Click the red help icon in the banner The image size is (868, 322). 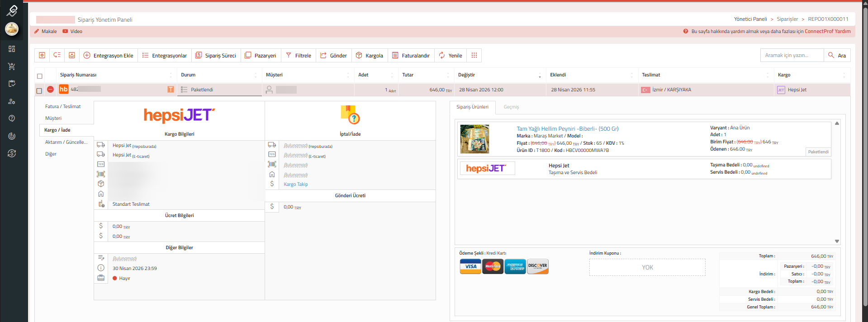tap(686, 31)
